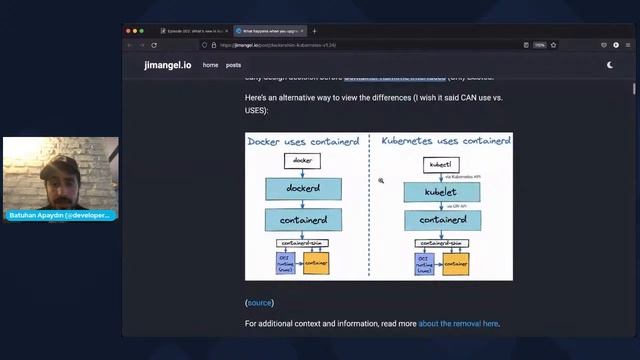The width and height of the screenshot is (640, 360).
Task: Click the browser back arrow
Action: (x=130, y=45)
